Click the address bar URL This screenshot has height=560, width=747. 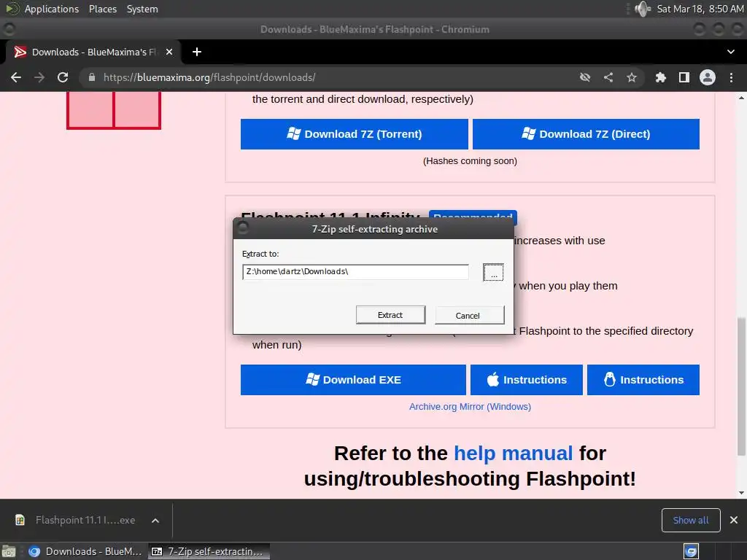(209, 77)
